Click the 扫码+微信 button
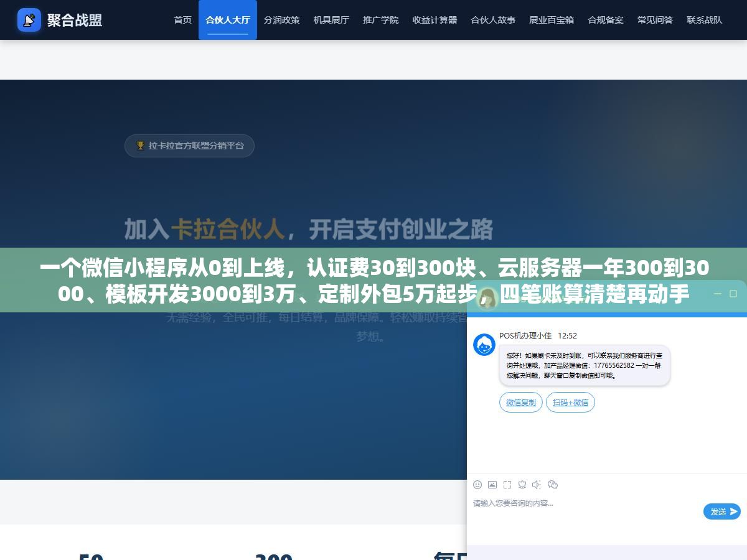Screen dimensions: 747x560 point(570,403)
